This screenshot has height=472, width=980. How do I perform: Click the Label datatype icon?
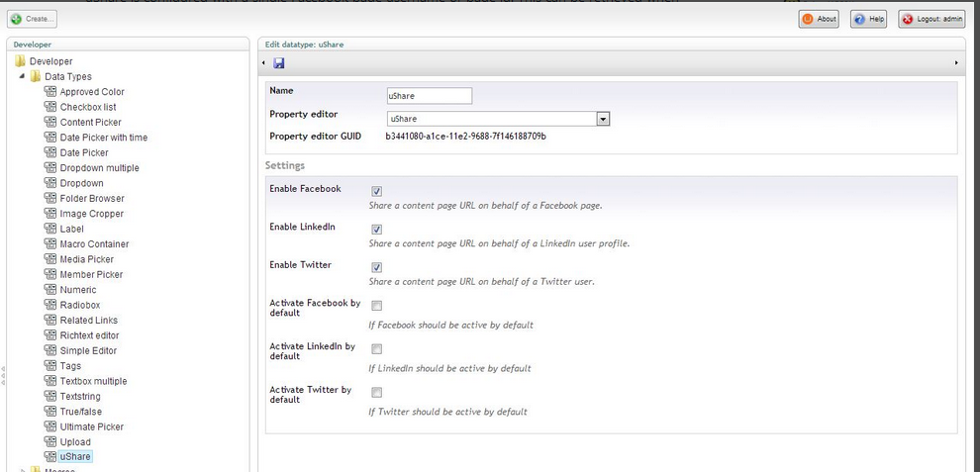(50, 229)
